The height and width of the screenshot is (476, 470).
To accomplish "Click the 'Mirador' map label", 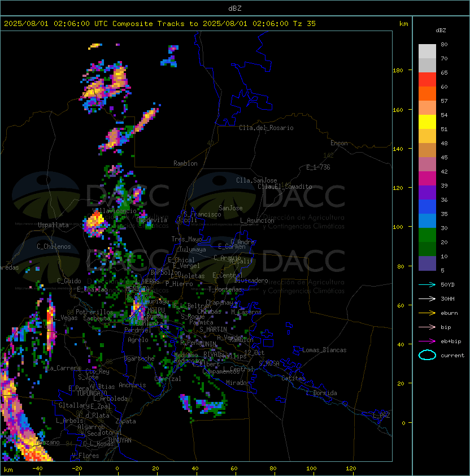I will 238,383.
